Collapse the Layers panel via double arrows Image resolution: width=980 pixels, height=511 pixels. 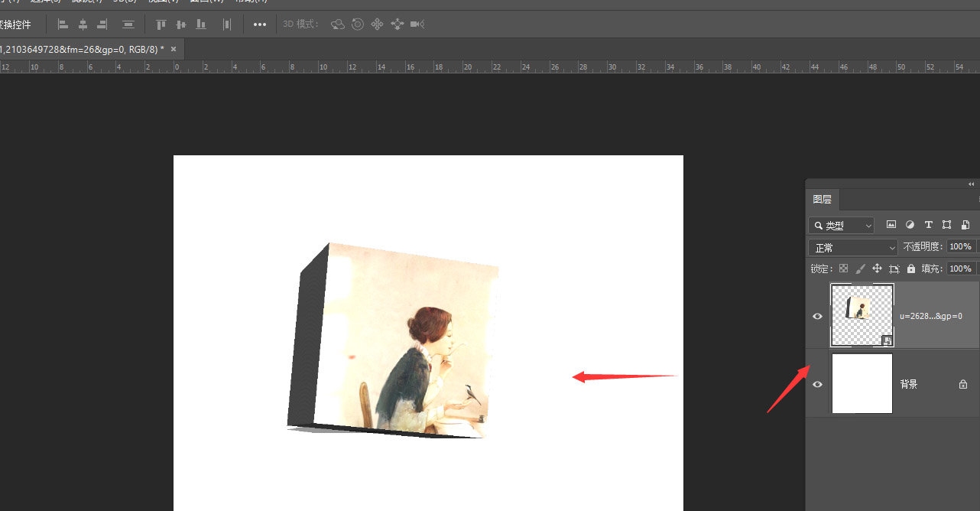971,184
